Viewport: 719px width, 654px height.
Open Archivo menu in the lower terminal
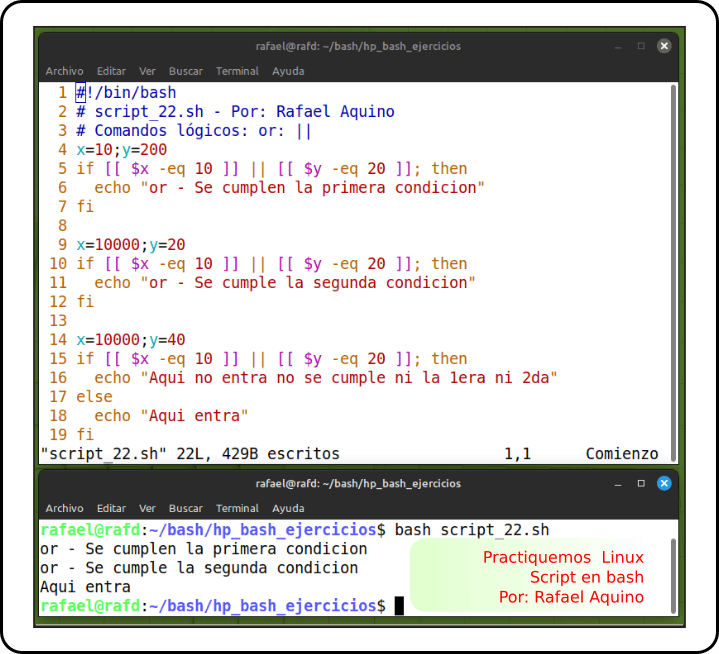pyautogui.click(x=64, y=508)
